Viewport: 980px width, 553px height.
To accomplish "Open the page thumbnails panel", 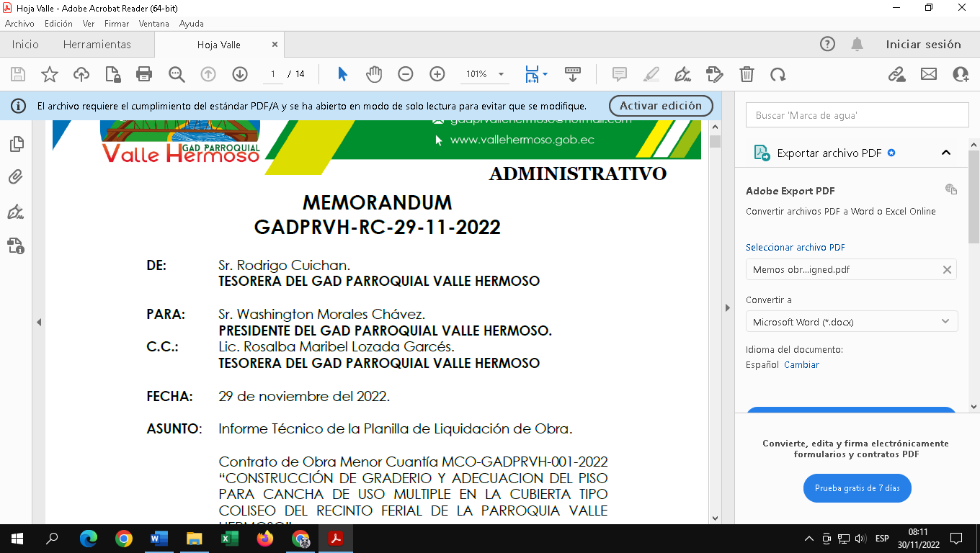I will [16, 144].
